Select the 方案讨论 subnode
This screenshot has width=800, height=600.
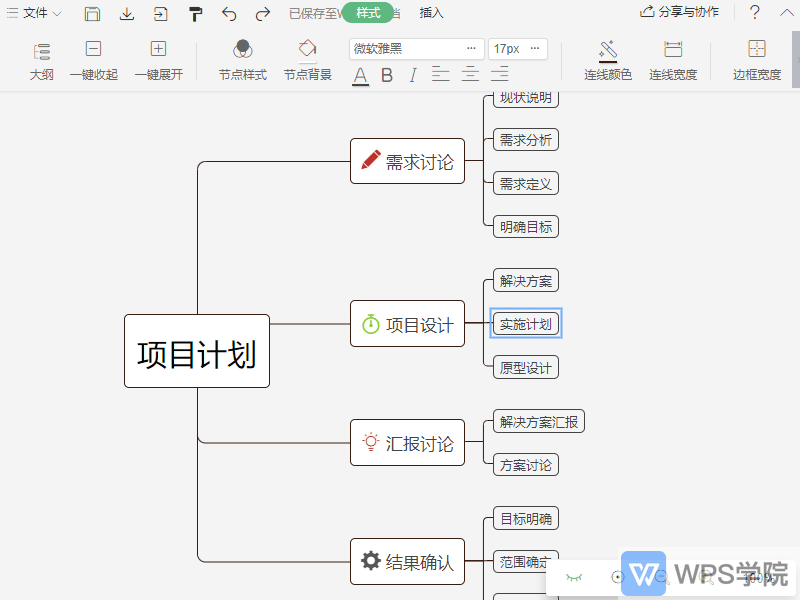(x=526, y=465)
